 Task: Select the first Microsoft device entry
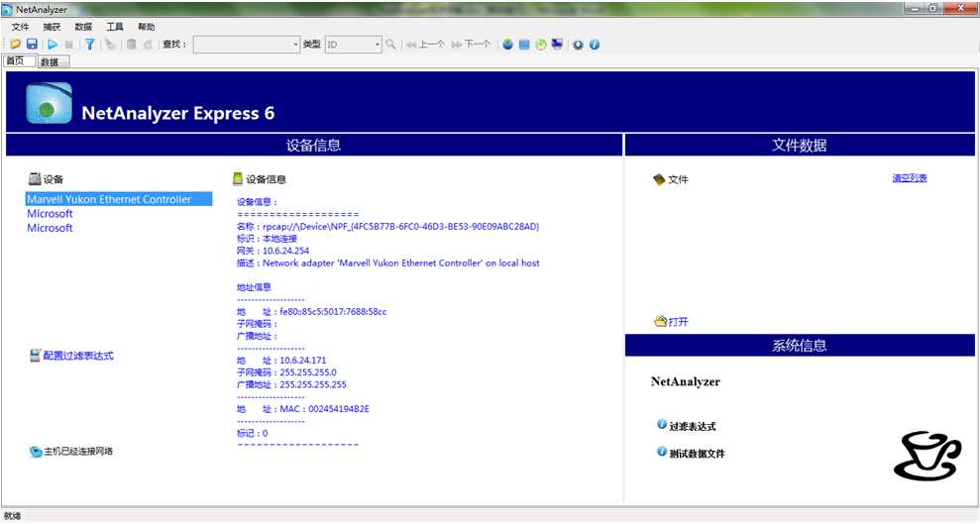[x=50, y=214]
